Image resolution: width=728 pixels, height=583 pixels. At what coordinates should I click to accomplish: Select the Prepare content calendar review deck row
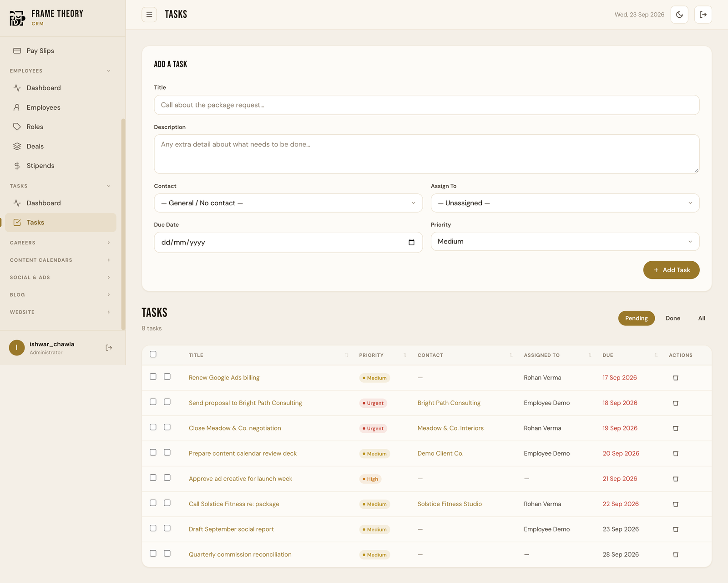(x=153, y=452)
